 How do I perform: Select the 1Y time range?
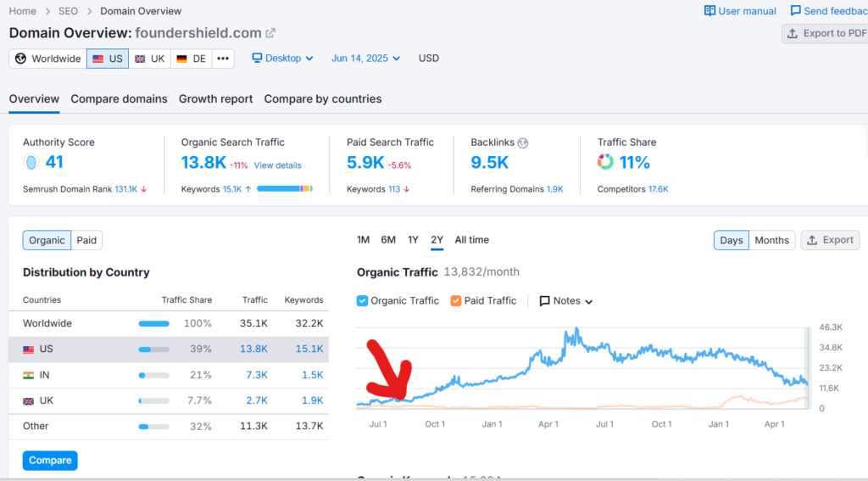[x=413, y=240]
